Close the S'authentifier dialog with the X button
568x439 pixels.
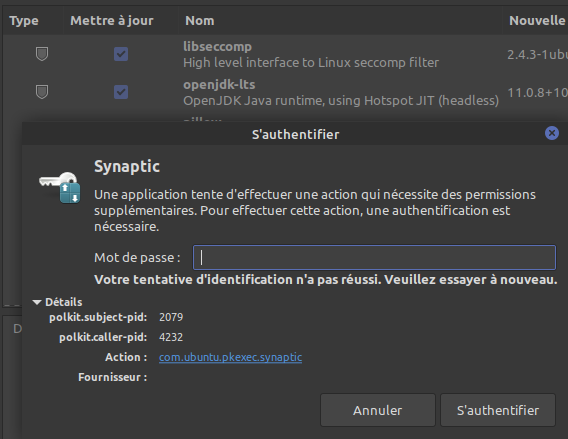click(x=552, y=133)
